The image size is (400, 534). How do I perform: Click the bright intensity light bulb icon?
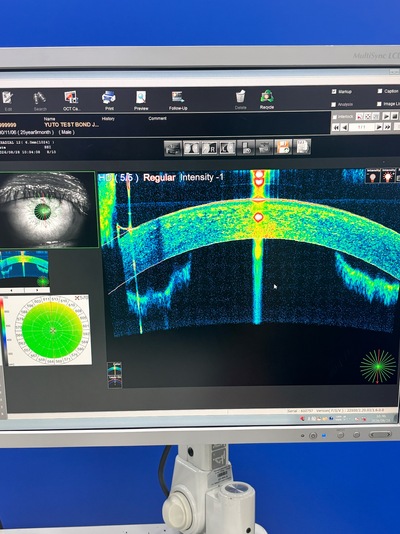(388, 176)
